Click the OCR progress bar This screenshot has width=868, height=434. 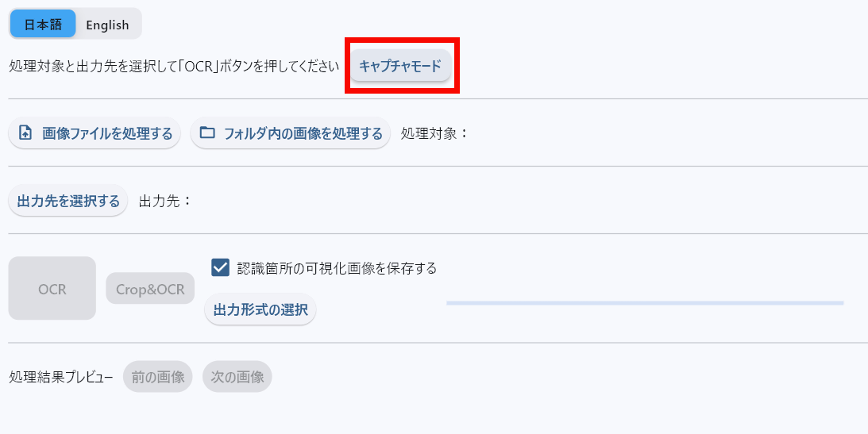click(x=644, y=303)
